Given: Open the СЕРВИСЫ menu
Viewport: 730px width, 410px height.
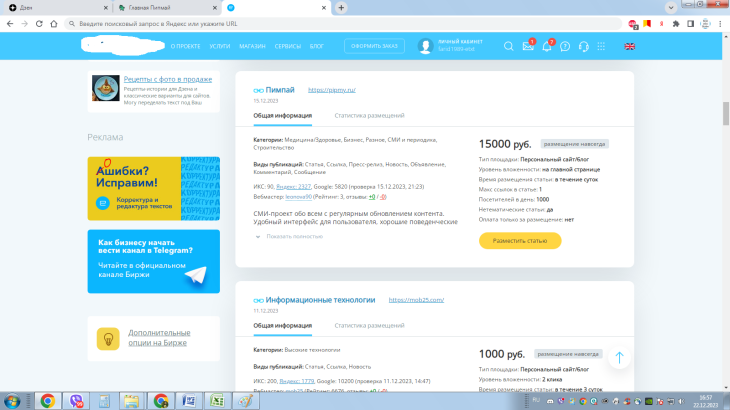Looking at the screenshot, I should (288, 46).
